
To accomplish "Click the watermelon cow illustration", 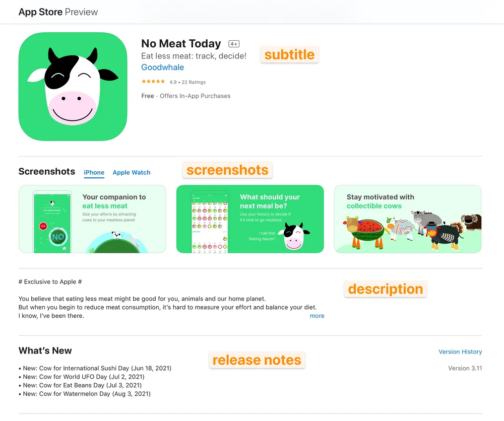I will [x=365, y=232].
